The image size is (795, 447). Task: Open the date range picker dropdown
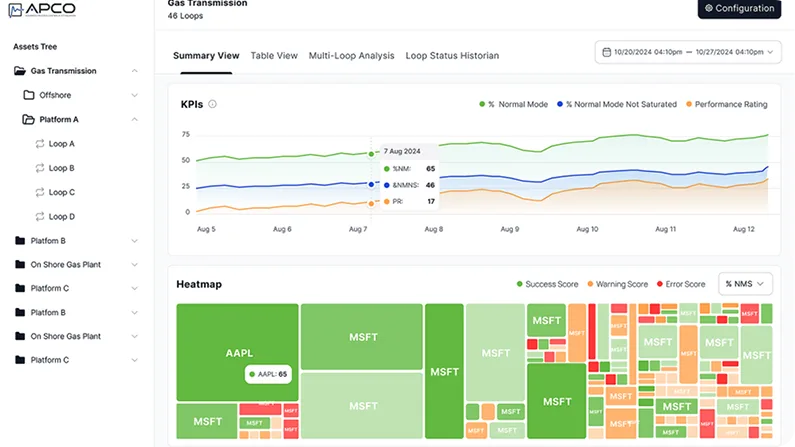click(x=688, y=52)
